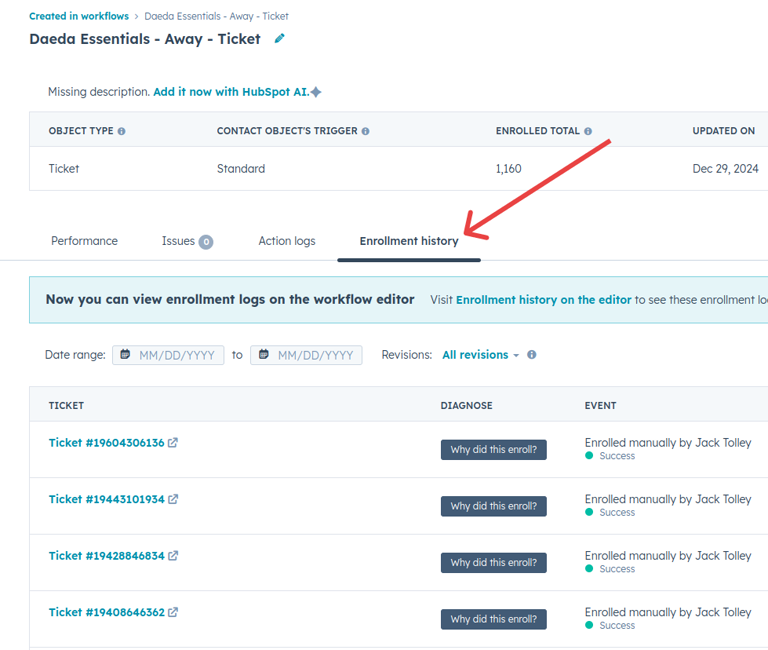Click 'Add it now with HubSpot AI' link
The image size is (768, 650).
pyautogui.click(x=237, y=92)
